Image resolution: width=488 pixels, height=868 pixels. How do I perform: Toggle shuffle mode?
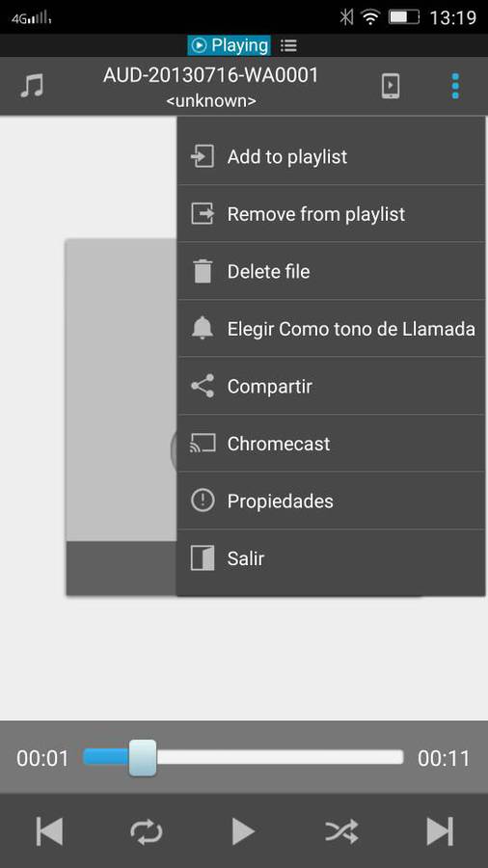tap(341, 831)
